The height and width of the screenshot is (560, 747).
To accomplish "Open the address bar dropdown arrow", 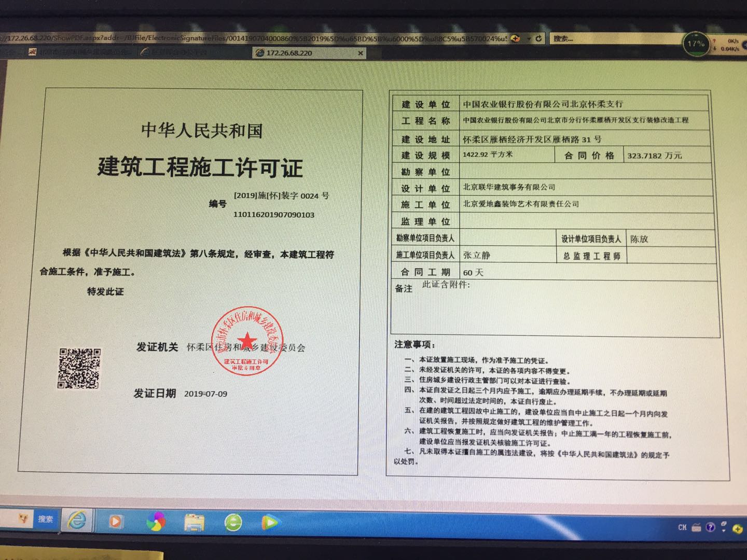I will pyautogui.click(x=529, y=39).
